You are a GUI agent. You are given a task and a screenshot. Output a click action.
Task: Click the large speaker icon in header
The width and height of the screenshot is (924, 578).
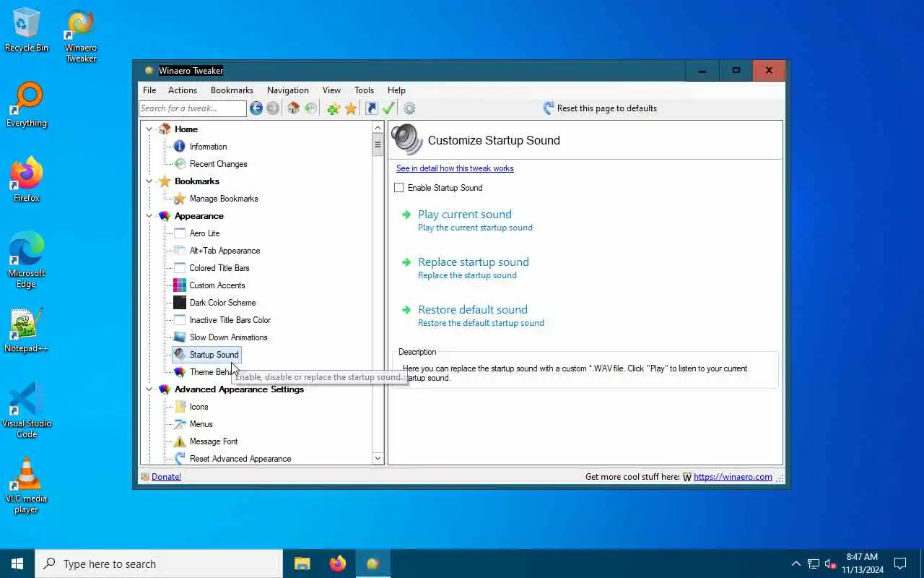point(407,139)
